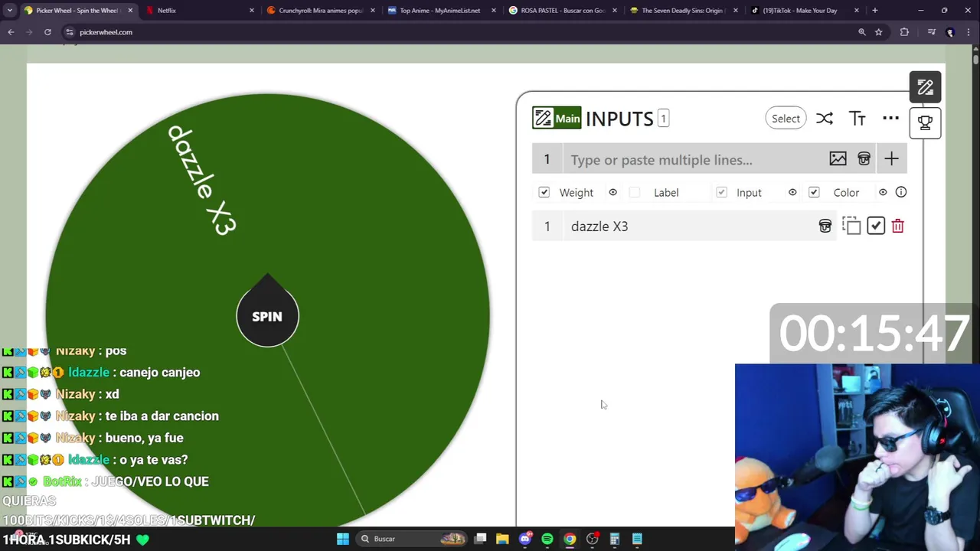Image resolution: width=980 pixels, height=551 pixels.
Task: Open Discord from the taskbar
Action: tap(525, 539)
